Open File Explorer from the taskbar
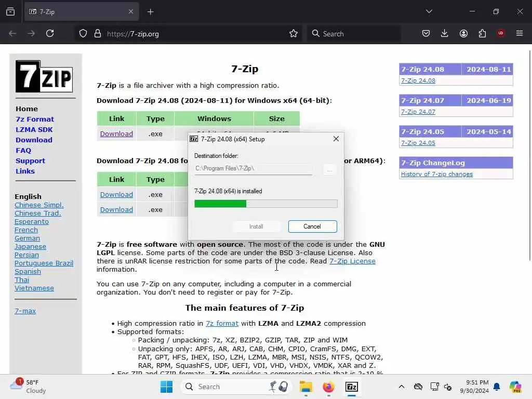This screenshot has width=532, height=399. tap(305, 387)
